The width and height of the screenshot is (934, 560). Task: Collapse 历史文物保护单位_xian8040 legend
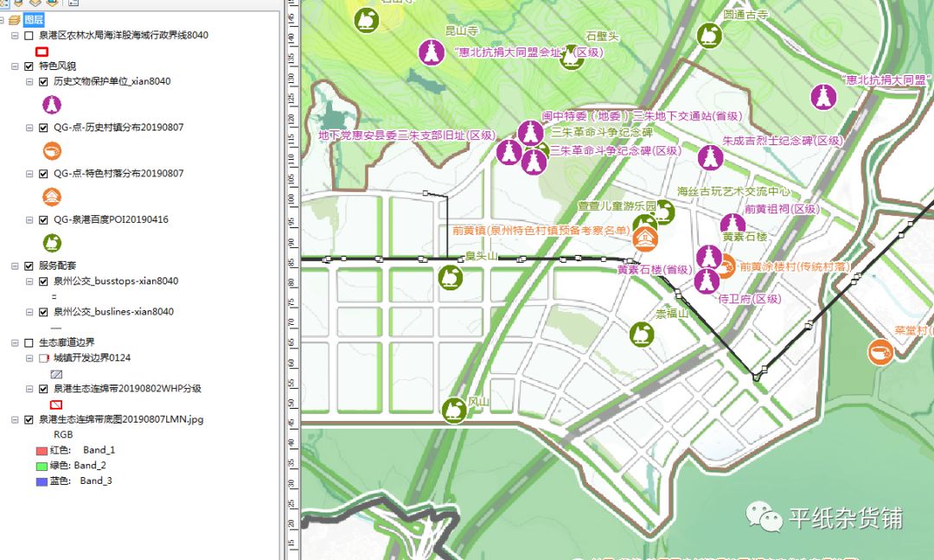tap(29, 81)
